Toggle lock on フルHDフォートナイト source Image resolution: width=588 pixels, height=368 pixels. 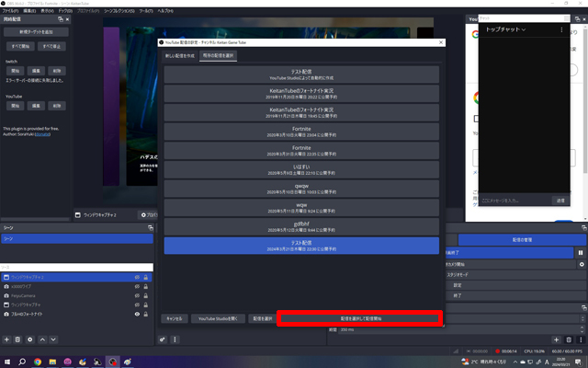point(146,314)
